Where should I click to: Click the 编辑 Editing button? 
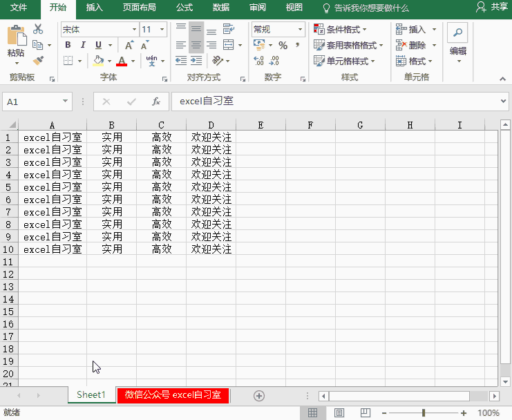click(458, 43)
